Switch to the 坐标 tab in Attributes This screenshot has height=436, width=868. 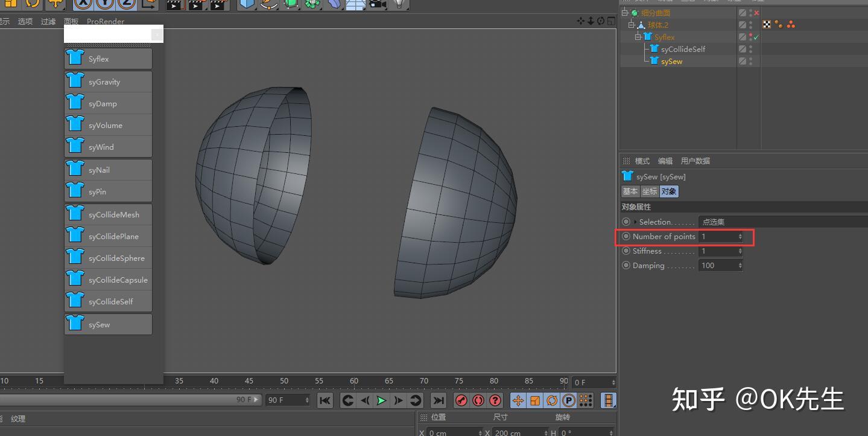click(x=650, y=191)
